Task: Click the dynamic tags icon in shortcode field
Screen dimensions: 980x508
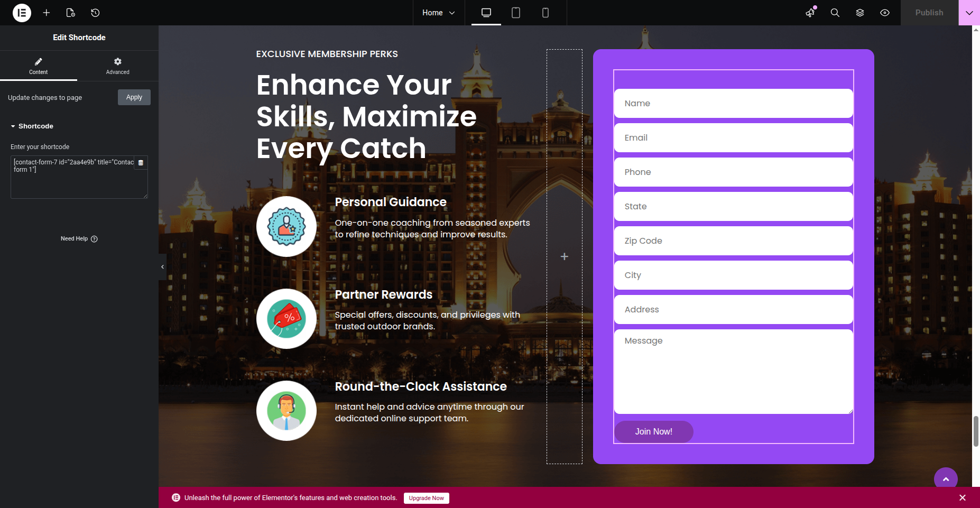Action: coord(141,163)
